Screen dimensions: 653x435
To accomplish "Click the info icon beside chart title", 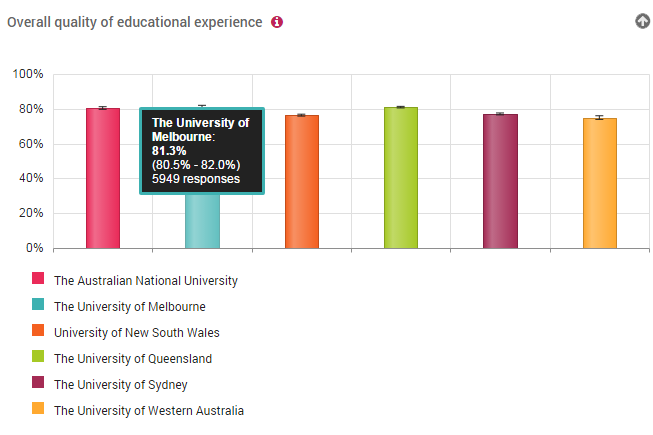I will click(x=277, y=22).
